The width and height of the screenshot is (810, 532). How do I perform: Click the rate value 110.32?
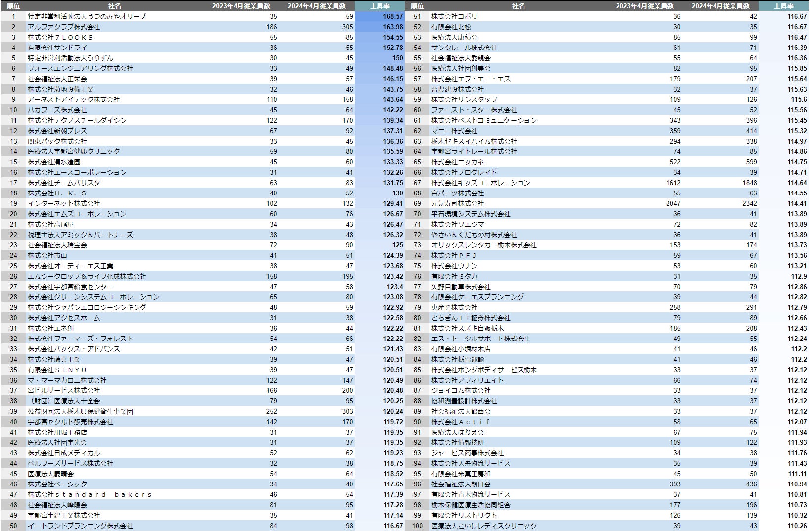(x=797, y=515)
